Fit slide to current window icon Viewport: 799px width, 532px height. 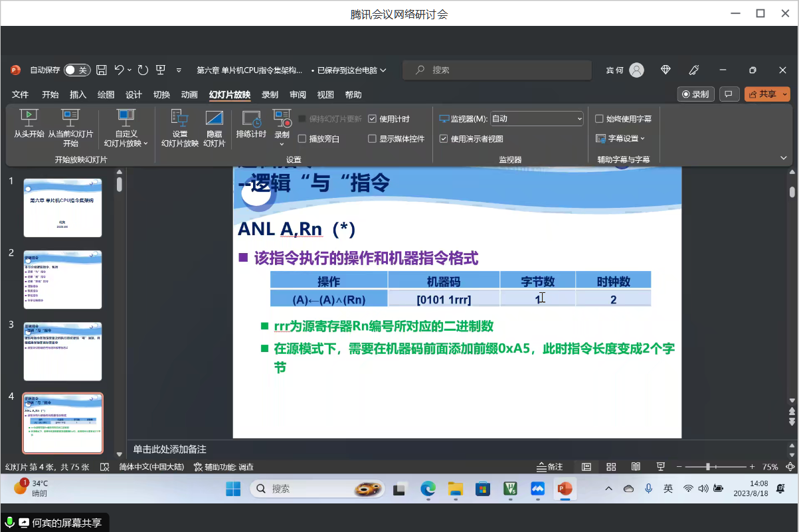(x=790, y=467)
